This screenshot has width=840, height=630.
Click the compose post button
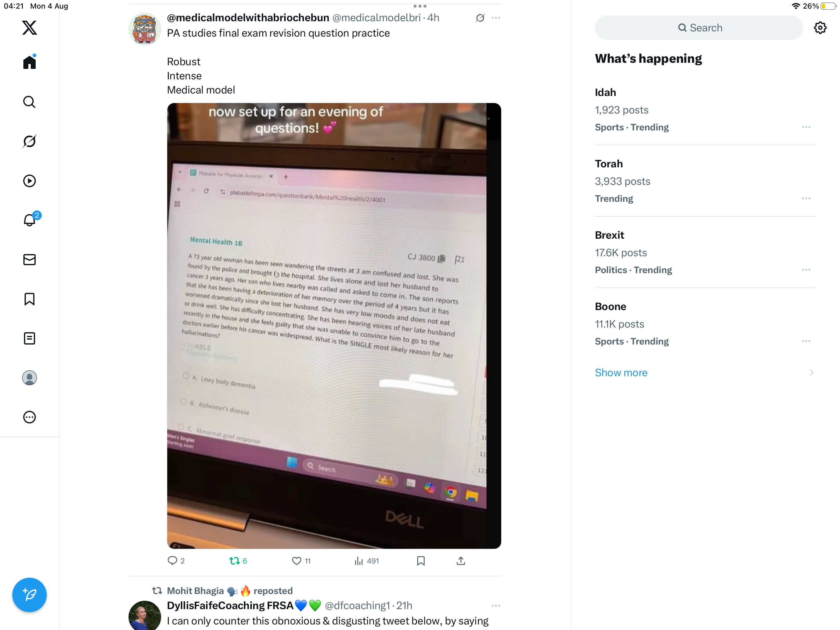tap(29, 595)
